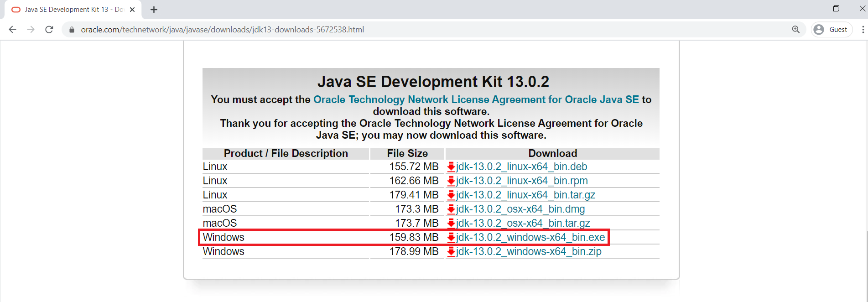Click Windows label in the 159.83 MB row
This screenshot has width=868, height=302.
[x=223, y=237]
